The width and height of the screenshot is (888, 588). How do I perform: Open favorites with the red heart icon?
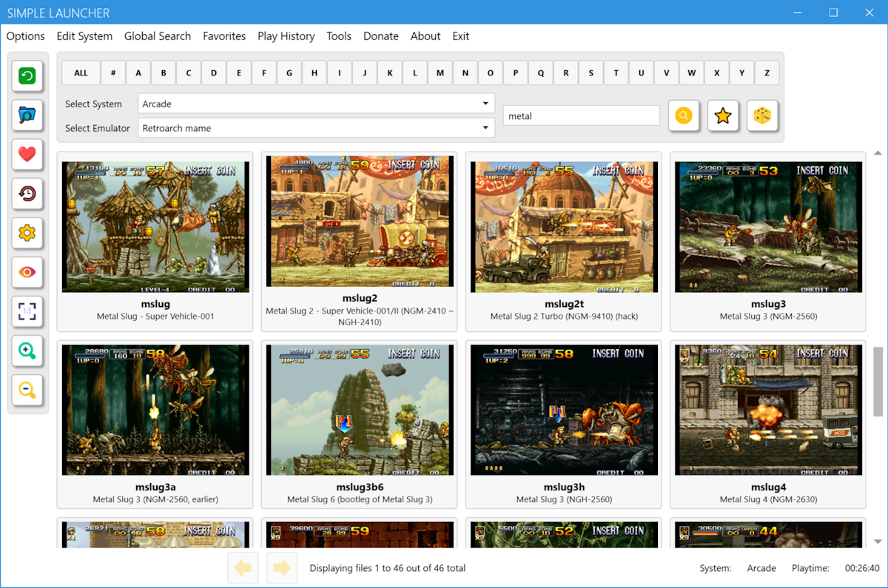pos(27,154)
